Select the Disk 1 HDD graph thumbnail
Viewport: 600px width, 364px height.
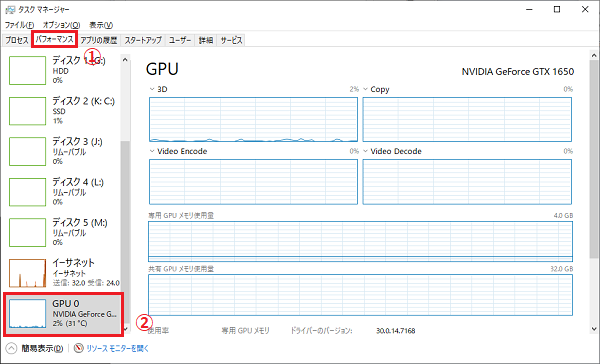click(27, 70)
